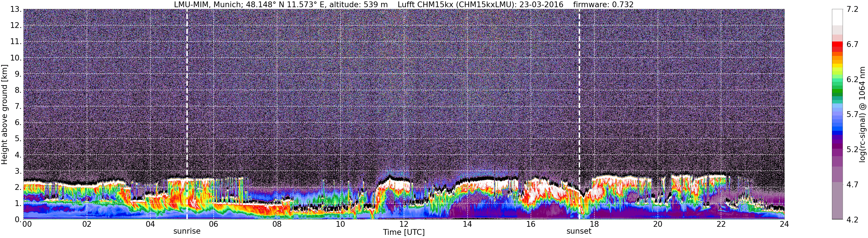Click the '6.2' colorbar tick label
This screenshot has height=238, width=868.
coord(852,79)
